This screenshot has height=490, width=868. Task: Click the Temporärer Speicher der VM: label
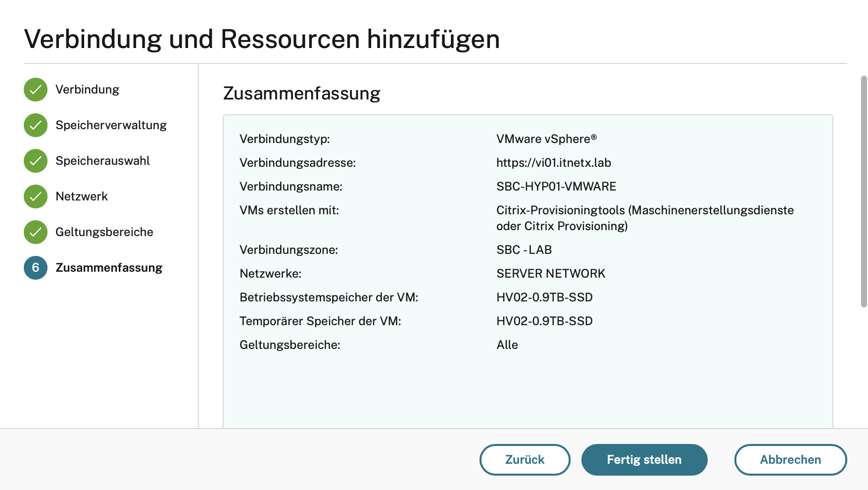[x=320, y=321]
